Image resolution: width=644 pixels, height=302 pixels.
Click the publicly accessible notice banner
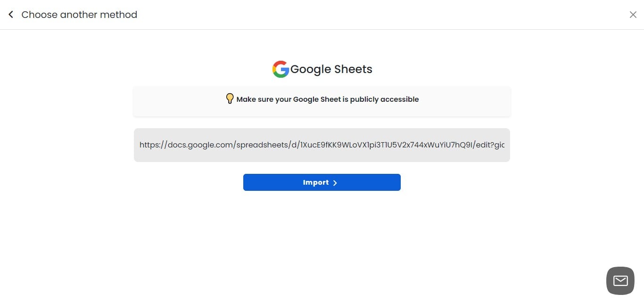coord(322,101)
